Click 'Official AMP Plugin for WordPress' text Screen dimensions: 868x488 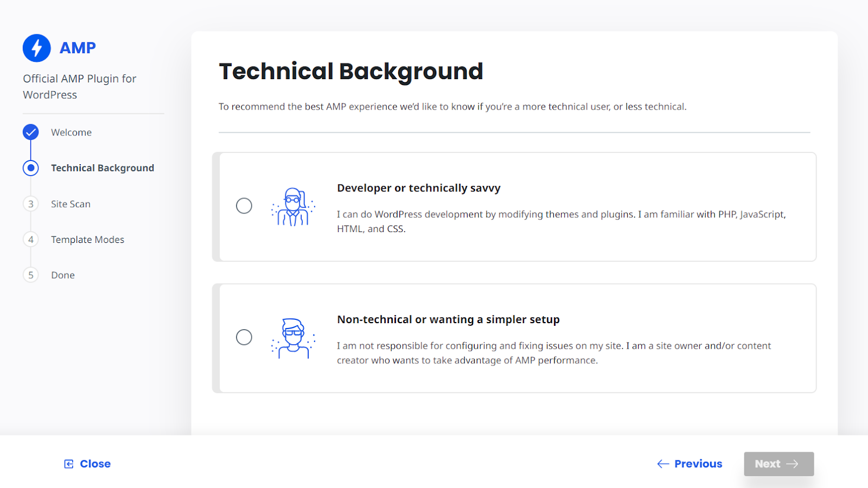point(79,87)
